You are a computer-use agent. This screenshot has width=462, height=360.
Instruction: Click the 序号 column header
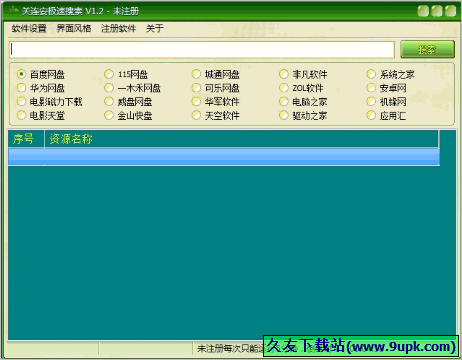(x=26, y=139)
